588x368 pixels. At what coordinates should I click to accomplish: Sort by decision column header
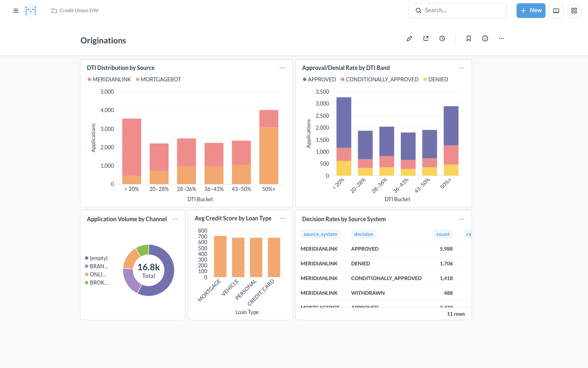coord(363,234)
